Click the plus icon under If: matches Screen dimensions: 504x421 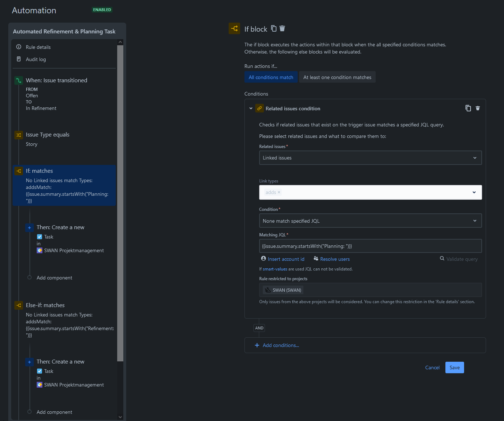(29, 227)
